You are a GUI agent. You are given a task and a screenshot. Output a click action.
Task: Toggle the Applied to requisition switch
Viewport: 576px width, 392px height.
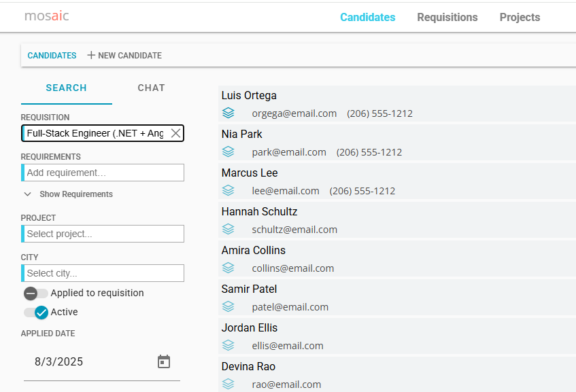coord(36,293)
